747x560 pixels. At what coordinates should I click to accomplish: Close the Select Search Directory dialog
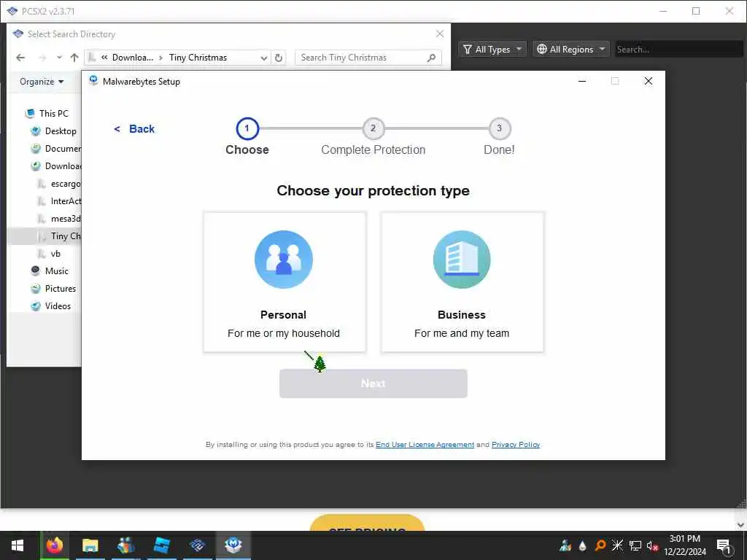pyautogui.click(x=440, y=34)
